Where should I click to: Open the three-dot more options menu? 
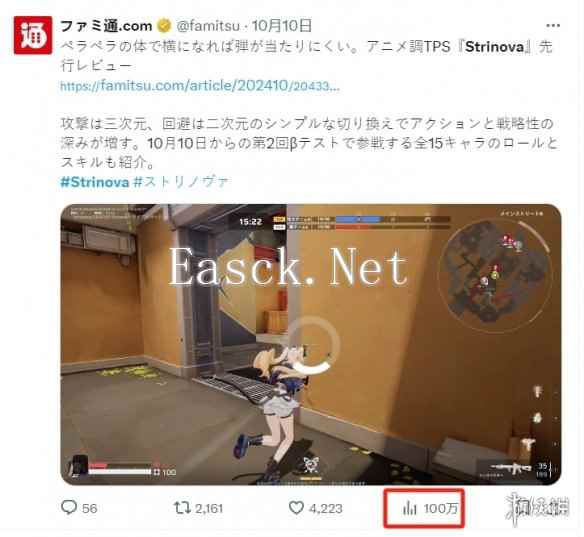click(x=553, y=25)
